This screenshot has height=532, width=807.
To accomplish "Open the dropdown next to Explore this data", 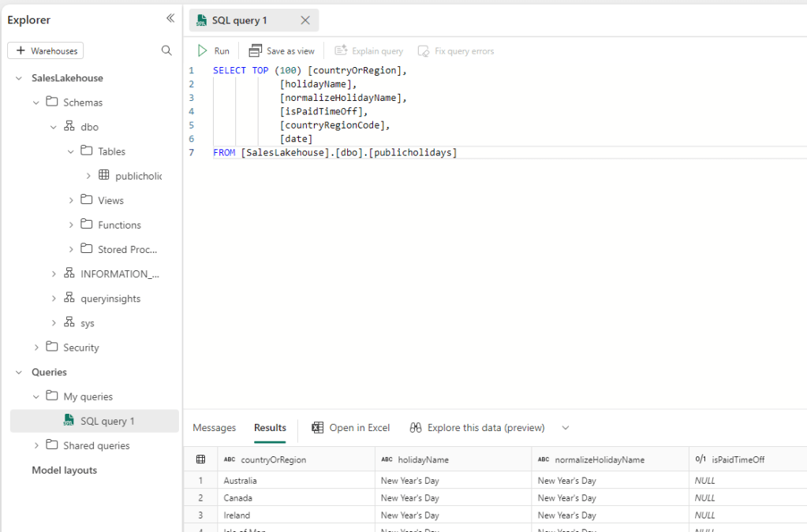I will [x=565, y=427].
